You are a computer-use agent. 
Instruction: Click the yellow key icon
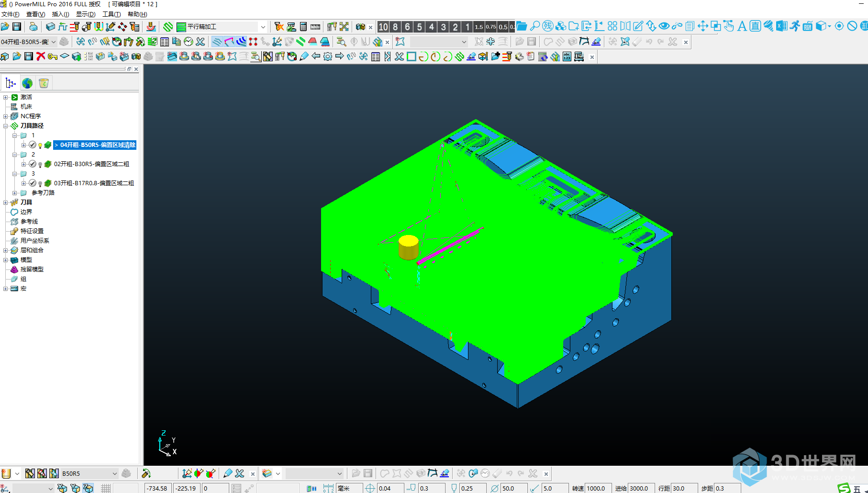[53, 56]
